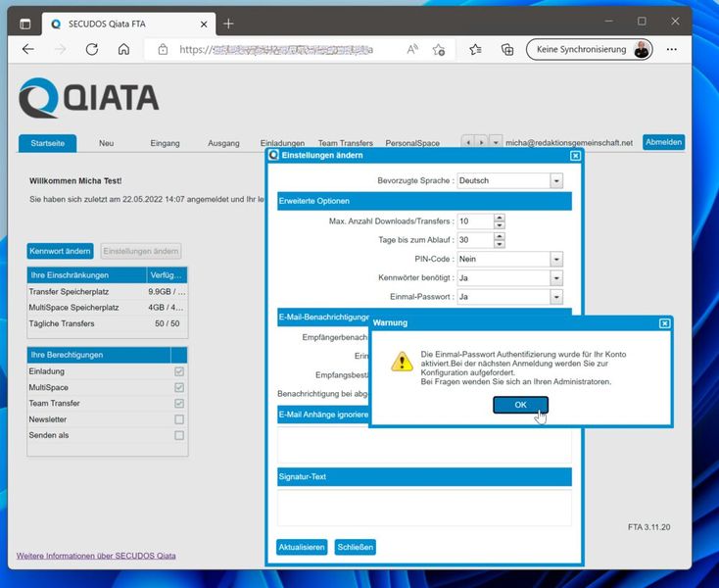Open a new browser tab
The image size is (719, 588).
[x=228, y=24]
